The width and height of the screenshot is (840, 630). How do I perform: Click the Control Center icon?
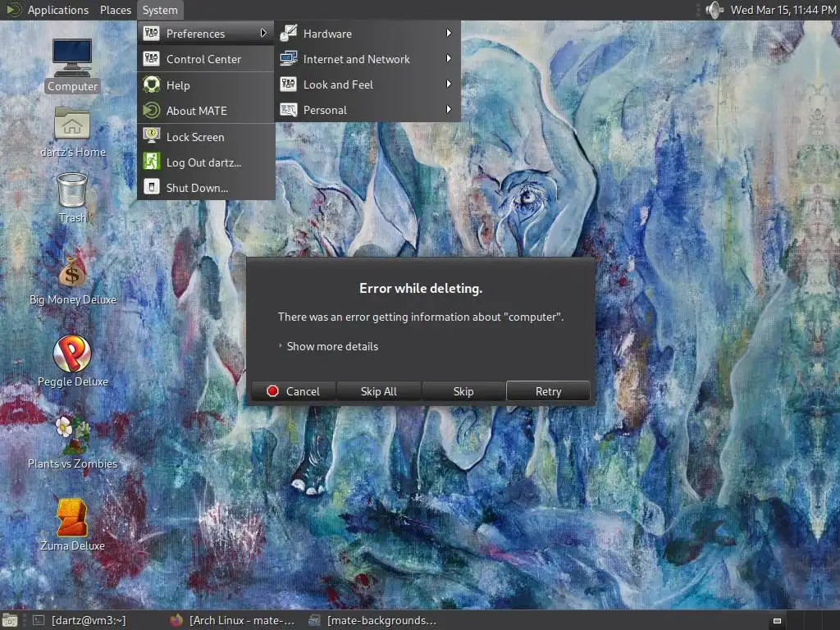click(151, 58)
